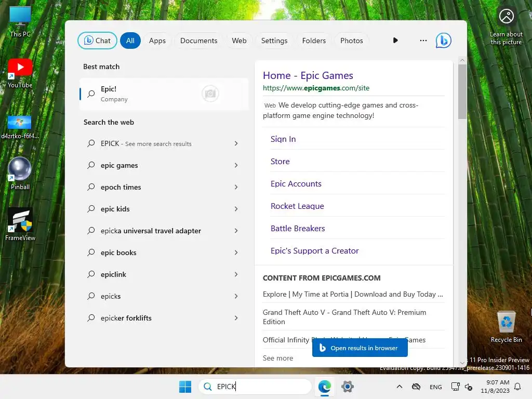Image resolution: width=532 pixels, height=399 pixels.
Task: Select the epoch times web suggestion
Action: pos(164,187)
